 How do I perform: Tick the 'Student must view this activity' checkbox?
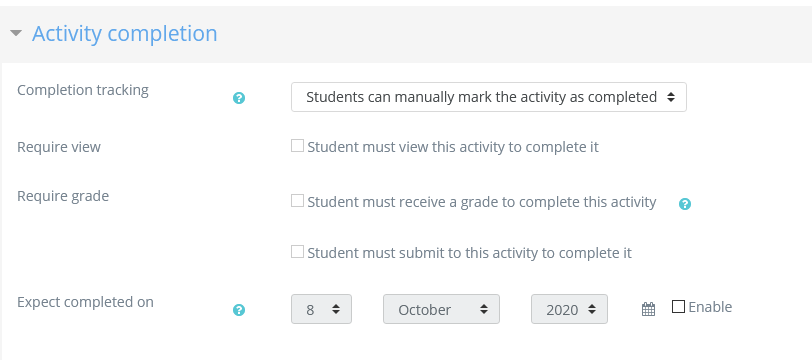tap(297, 146)
